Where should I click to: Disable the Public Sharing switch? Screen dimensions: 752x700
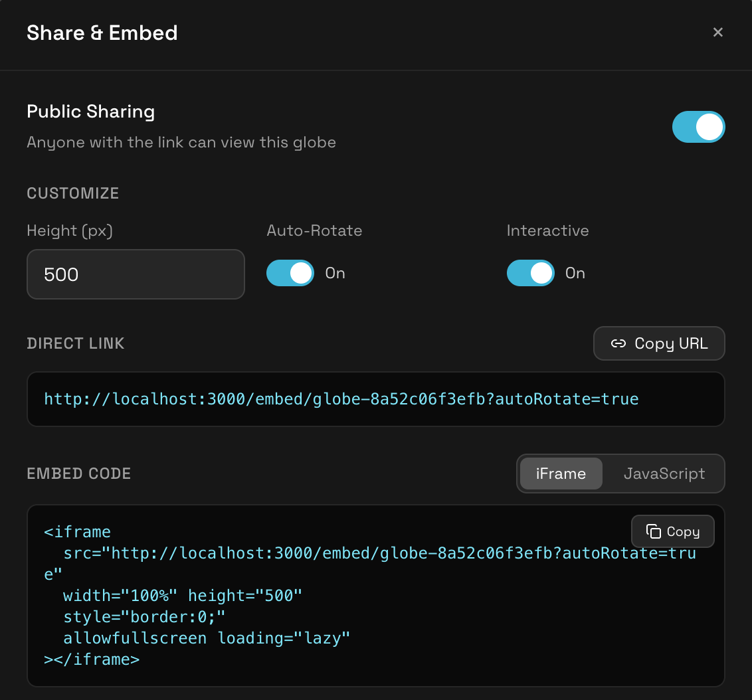click(698, 127)
